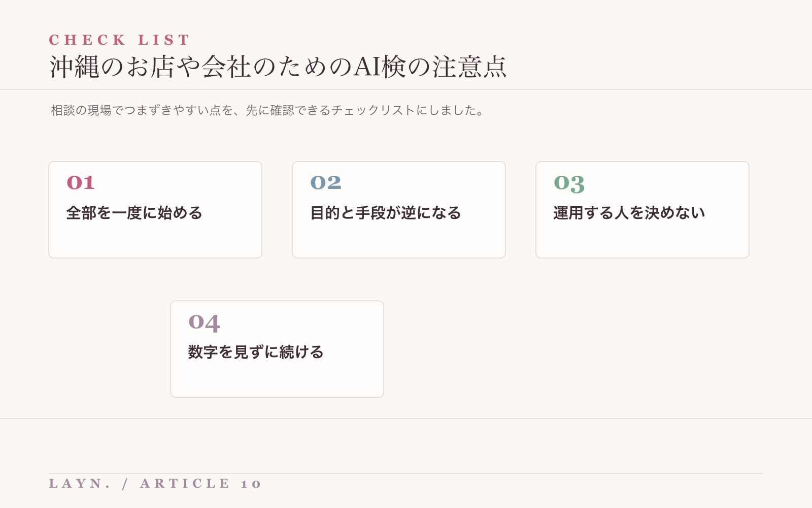The width and height of the screenshot is (812, 508).
Task: Click the footer text LAYN. / ARTICLE 10
Action: (155, 483)
